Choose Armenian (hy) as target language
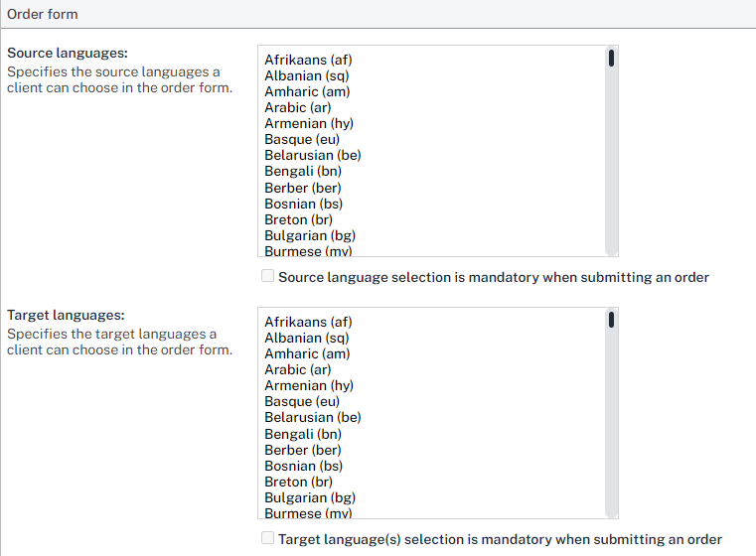 pyautogui.click(x=309, y=385)
